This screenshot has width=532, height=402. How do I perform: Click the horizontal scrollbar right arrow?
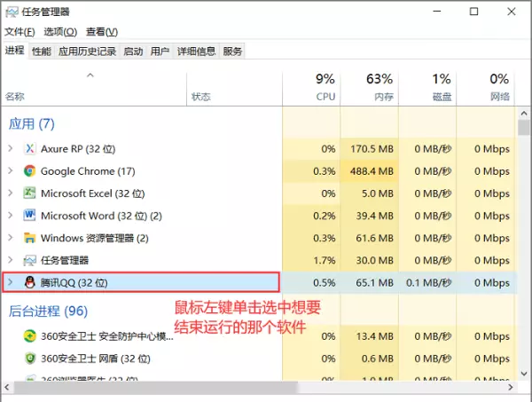click(511, 387)
